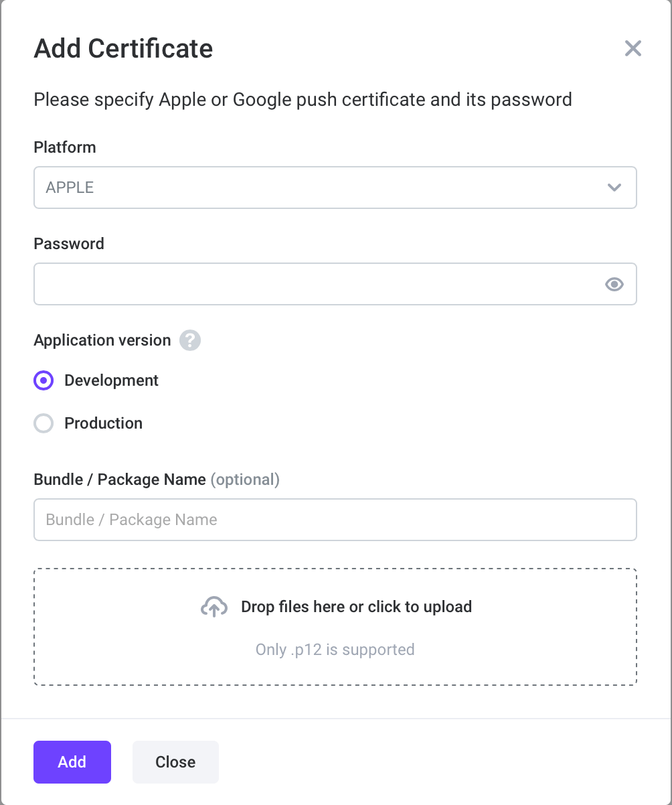Select the Development radio button
Screen dimensions: 672x805
pyautogui.click(x=44, y=381)
